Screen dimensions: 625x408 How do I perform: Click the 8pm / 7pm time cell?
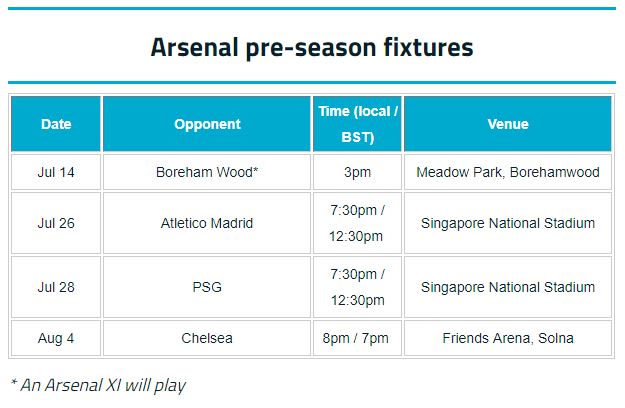pyautogui.click(x=358, y=338)
